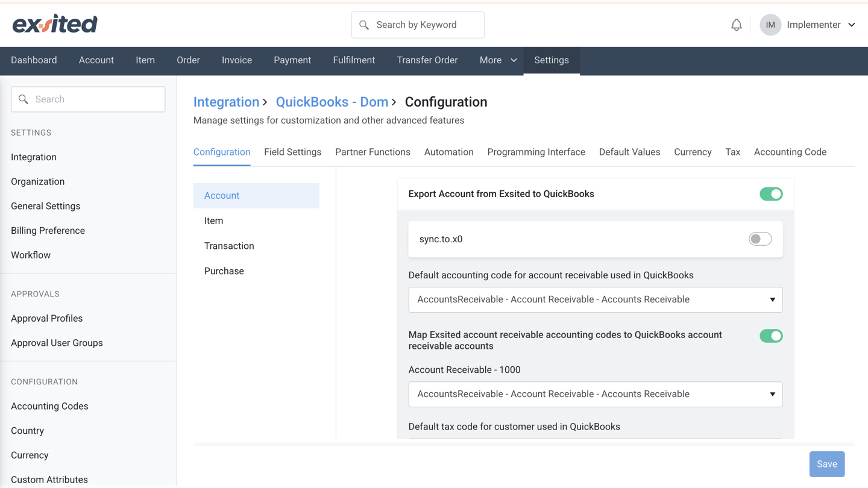Open Organization in settings sidebar
The image size is (868, 488).
point(37,181)
